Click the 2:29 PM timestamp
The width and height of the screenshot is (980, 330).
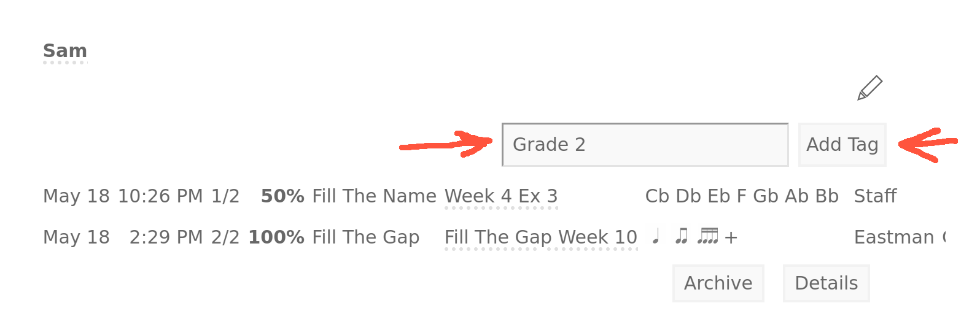pyautogui.click(x=166, y=237)
